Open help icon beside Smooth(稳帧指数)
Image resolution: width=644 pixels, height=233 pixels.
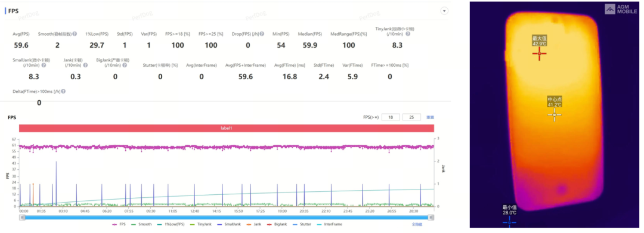coord(75,34)
